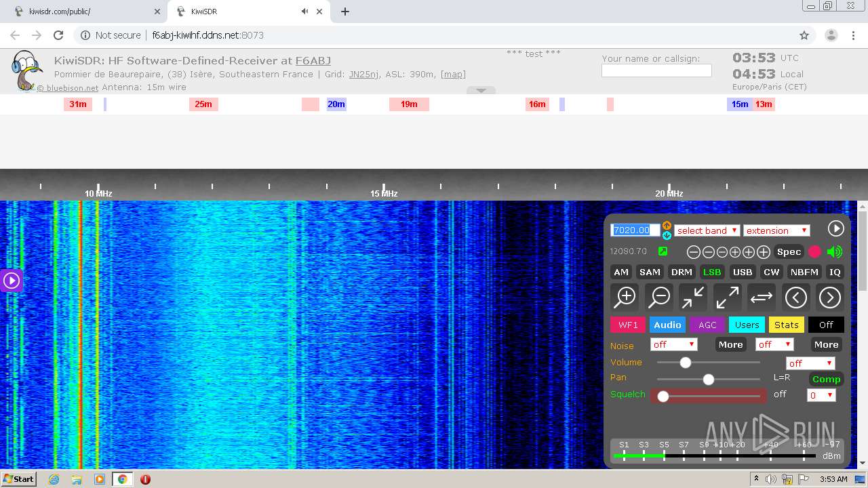This screenshot has height=488, width=868.
Task: Click the orange frequency step-up arrow
Action: [667, 225]
